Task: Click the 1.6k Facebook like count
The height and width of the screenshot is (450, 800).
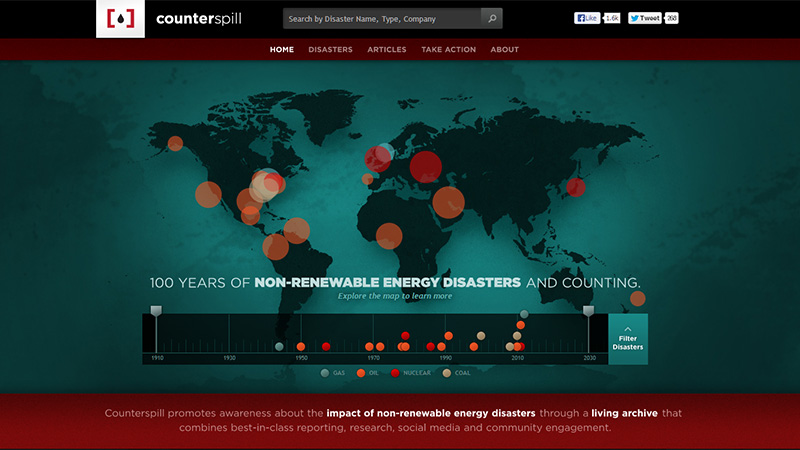Action: tap(611, 18)
